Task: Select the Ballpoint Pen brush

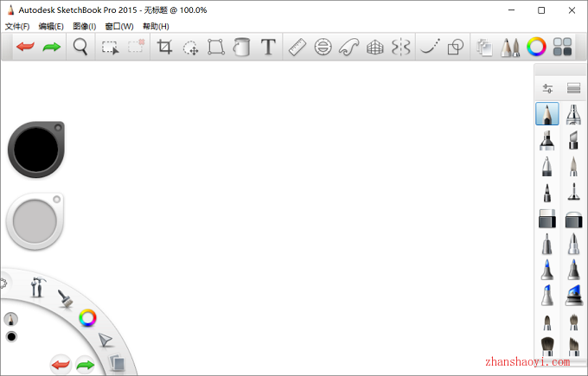Action: pos(547,167)
